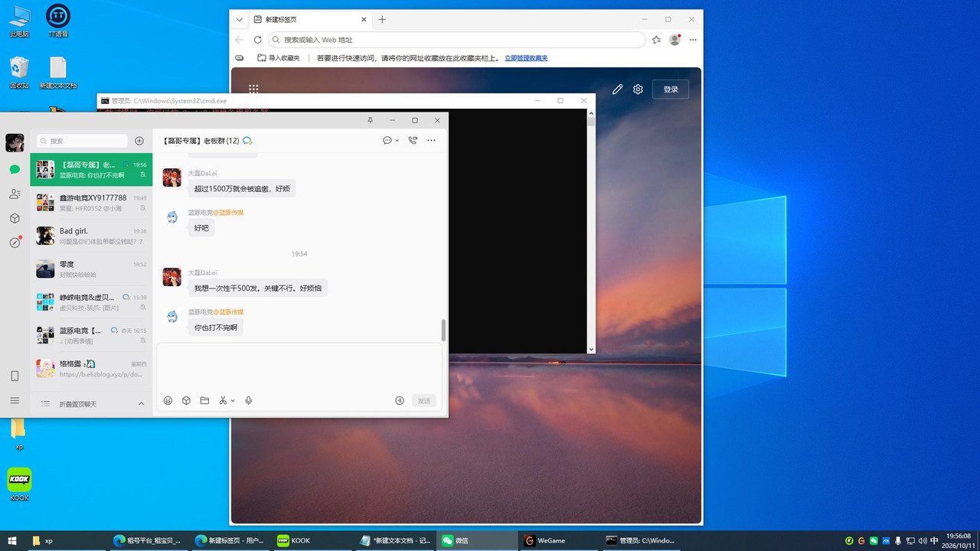Open 立即管理收藏夹 link

tap(526, 58)
